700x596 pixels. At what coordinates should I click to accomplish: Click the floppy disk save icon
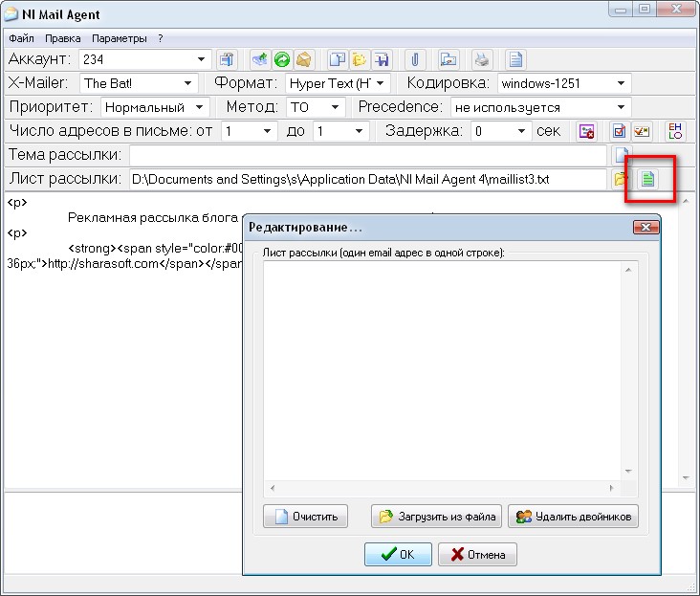[x=382, y=59]
